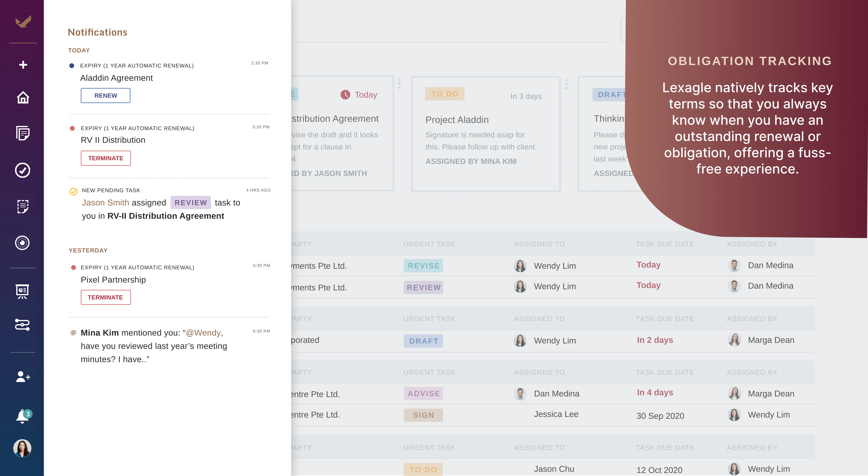Select the Aladdin Agreement notification title
This screenshot has height=476, width=868.
pyautogui.click(x=117, y=78)
